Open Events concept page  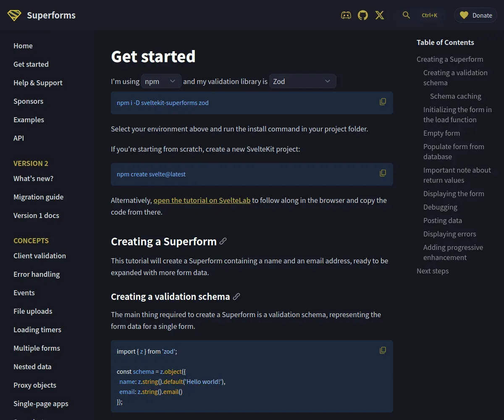click(x=24, y=293)
